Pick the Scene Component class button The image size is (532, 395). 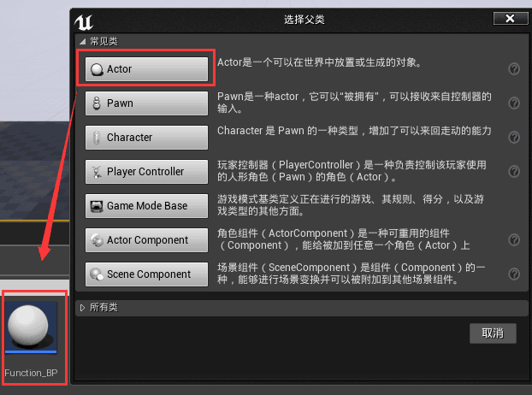(146, 274)
